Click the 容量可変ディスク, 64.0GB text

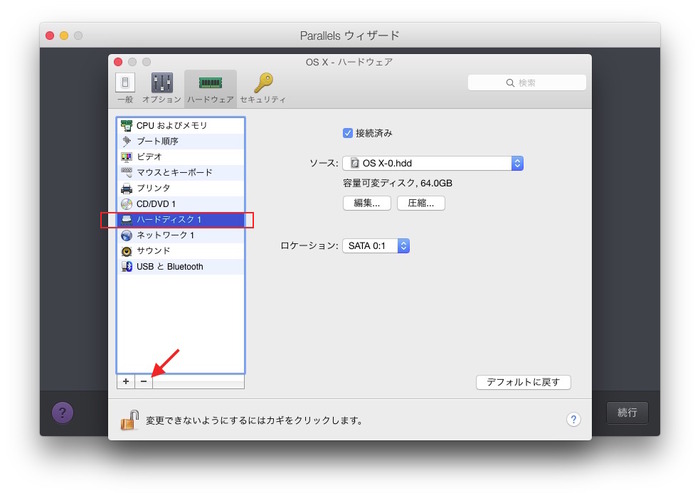pyautogui.click(x=397, y=183)
